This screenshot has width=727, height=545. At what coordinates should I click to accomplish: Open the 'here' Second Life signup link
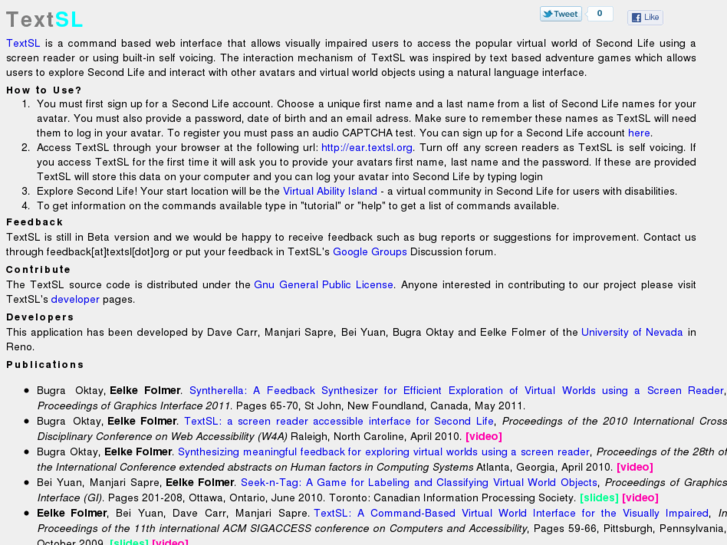[x=639, y=133]
